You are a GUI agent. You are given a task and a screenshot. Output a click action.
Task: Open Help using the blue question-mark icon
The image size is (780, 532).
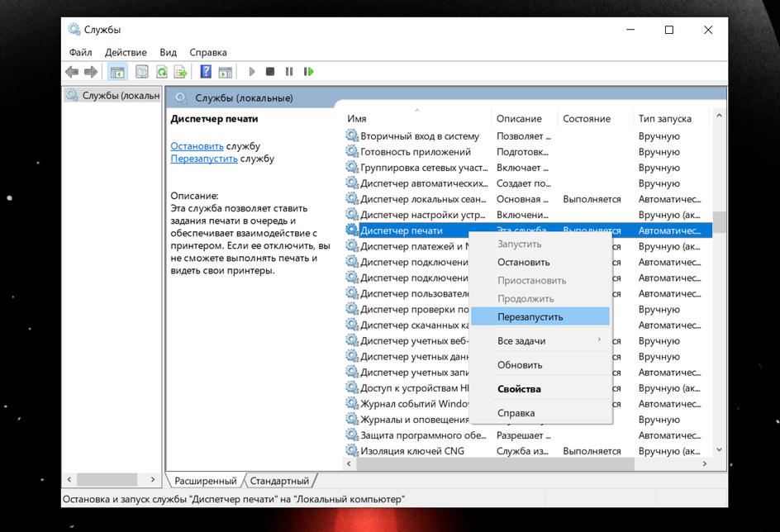click(206, 72)
